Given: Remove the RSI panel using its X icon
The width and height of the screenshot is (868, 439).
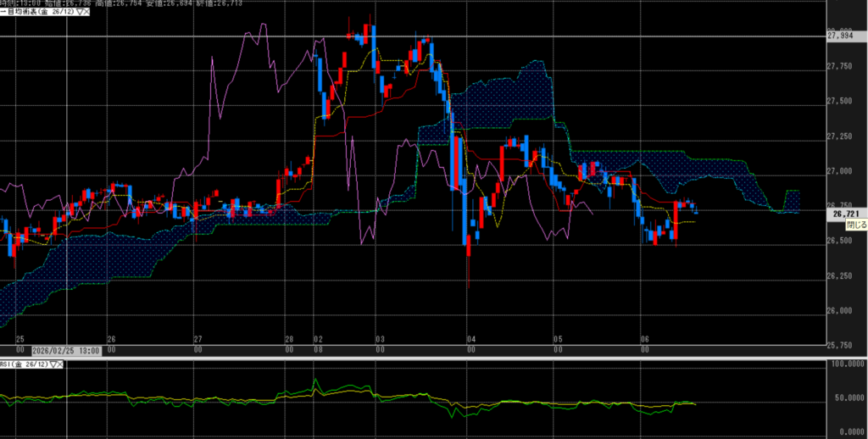Looking at the screenshot, I should (x=61, y=364).
